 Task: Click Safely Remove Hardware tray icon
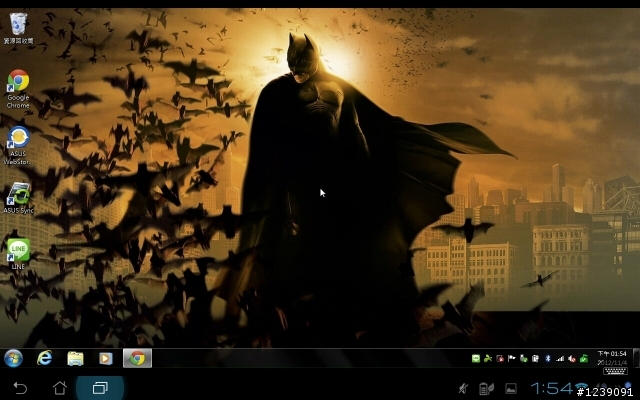point(523,359)
